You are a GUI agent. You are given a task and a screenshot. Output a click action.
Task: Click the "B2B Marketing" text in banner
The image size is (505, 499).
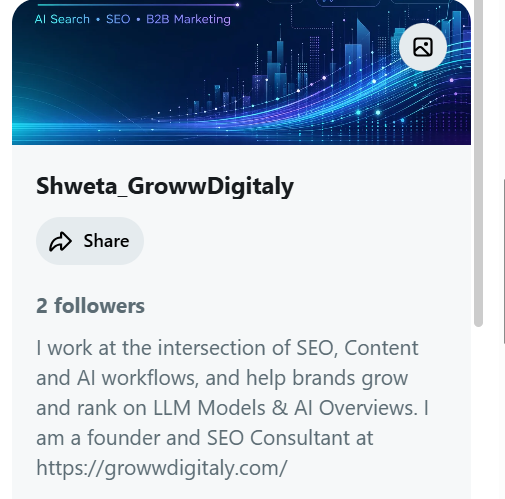coord(188,19)
